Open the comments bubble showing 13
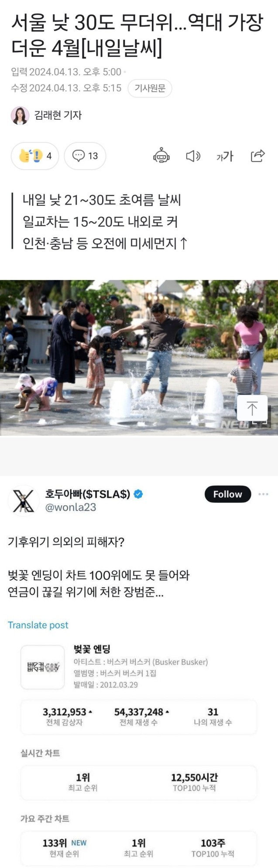Image resolution: width=278 pixels, height=868 pixels. pos(85,156)
